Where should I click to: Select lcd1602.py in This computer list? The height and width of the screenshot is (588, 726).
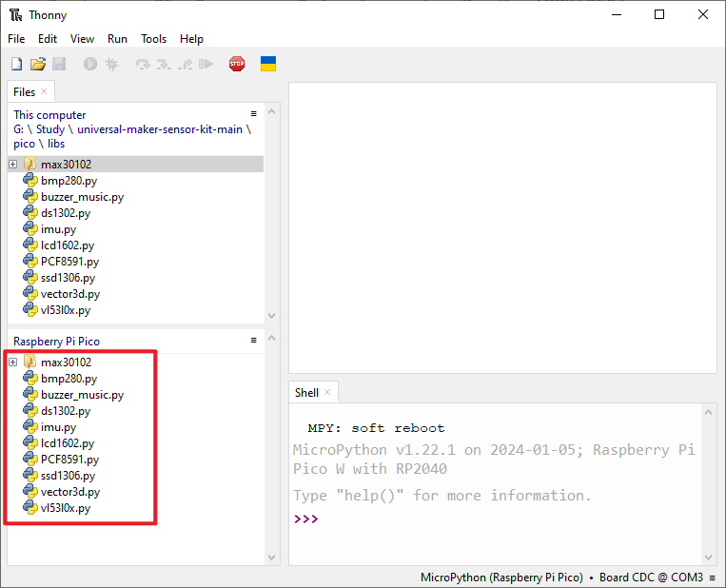point(68,245)
